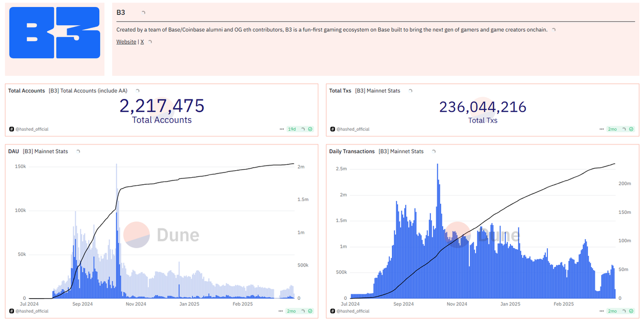Open @hashed_official profile under Daily Transactions chart
Image resolution: width=644 pixels, height=325 pixels.
[x=353, y=311]
